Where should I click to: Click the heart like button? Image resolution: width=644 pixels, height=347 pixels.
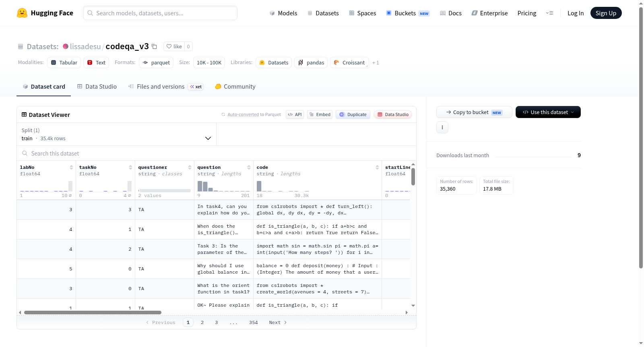pos(174,46)
